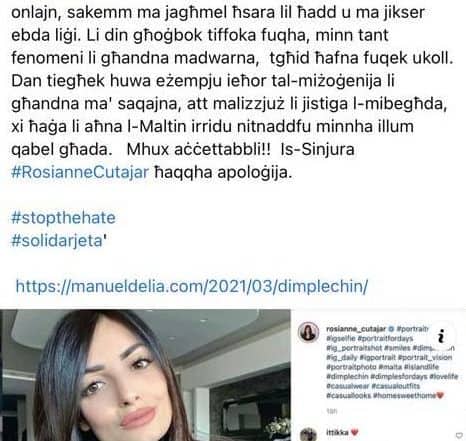Open the ittikka commenter's avatar
466x441 pixels.
pyautogui.click(x=308, y=434)
